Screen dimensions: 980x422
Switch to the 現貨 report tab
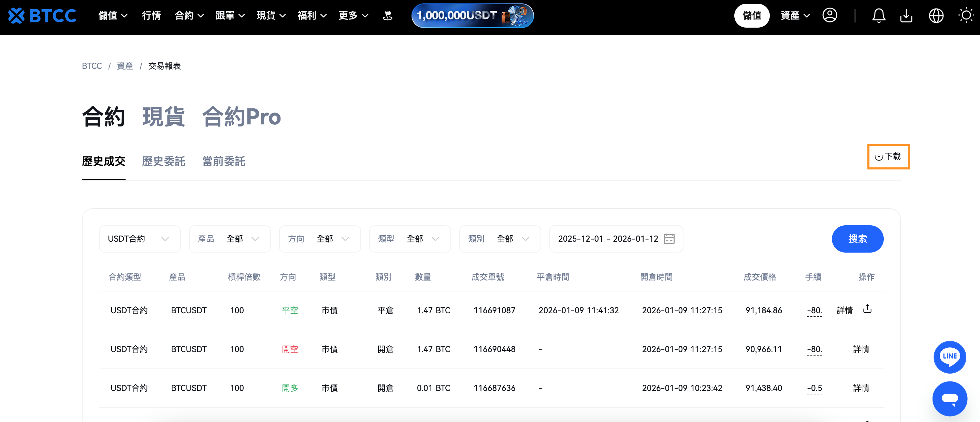pyautogui.click(x=163, y=117)
